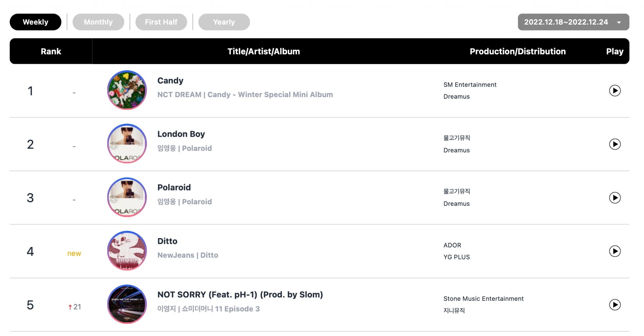This screenshot has height=336, width=644.
Task: Play London Boy track preview
Action: [x=614, y=144]
